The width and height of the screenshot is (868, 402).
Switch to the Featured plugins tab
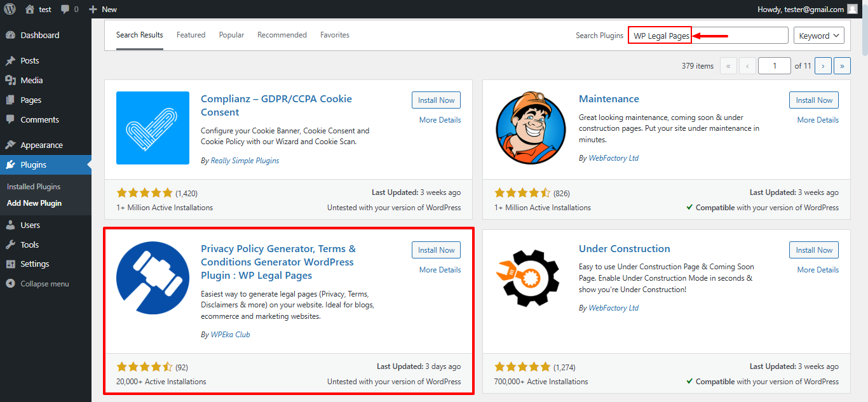(191, 35)
